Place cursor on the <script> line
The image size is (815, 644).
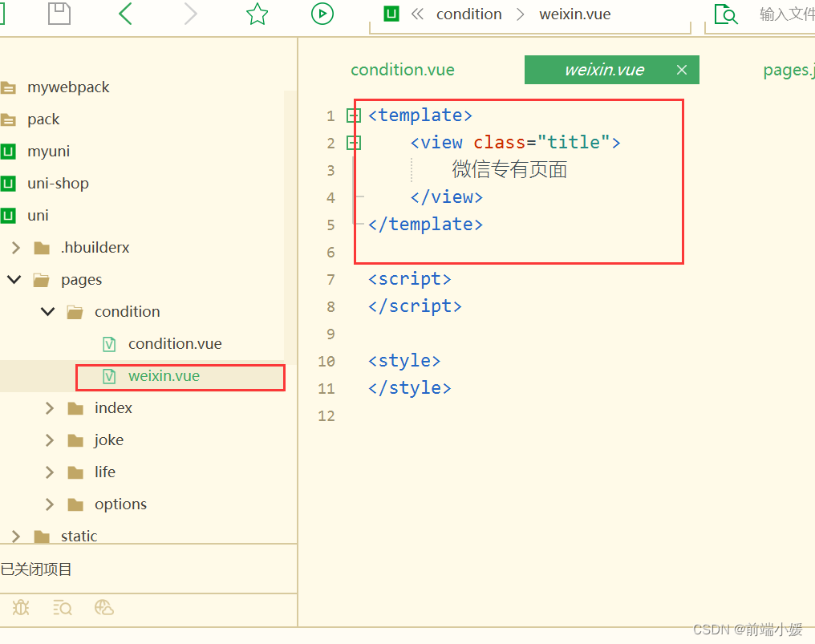pyautogui.click(x=410, y=279)
